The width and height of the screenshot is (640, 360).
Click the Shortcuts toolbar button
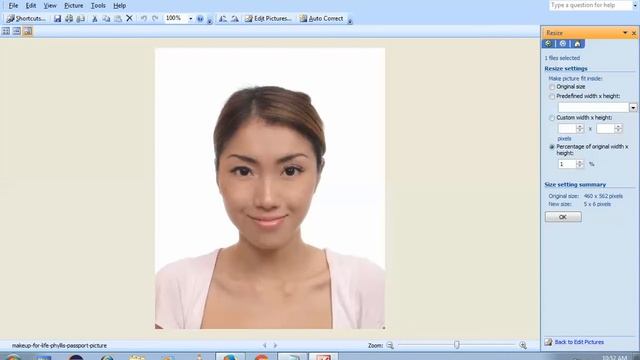pos(26,18)
